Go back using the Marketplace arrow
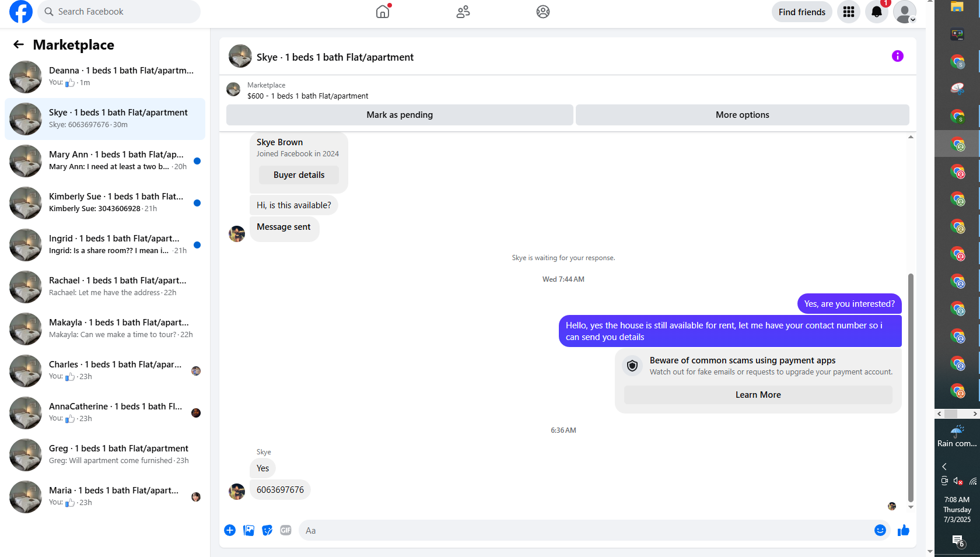Image resolution: width=980 pixels, height=557 pixels. 19,44
